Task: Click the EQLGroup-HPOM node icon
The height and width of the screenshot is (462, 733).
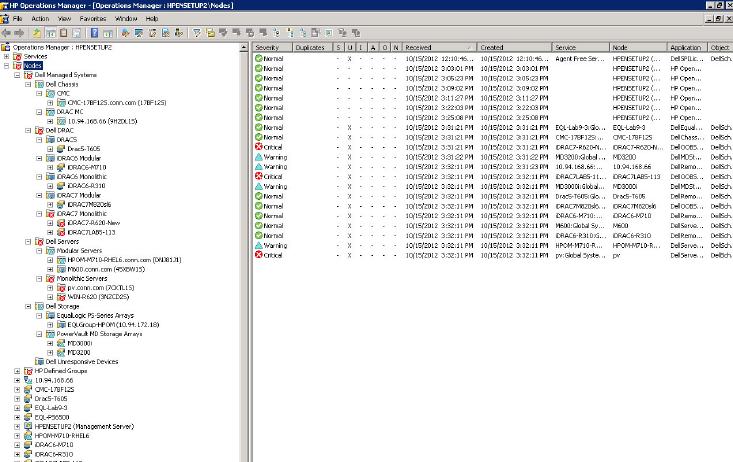Action: coord(61,325)
